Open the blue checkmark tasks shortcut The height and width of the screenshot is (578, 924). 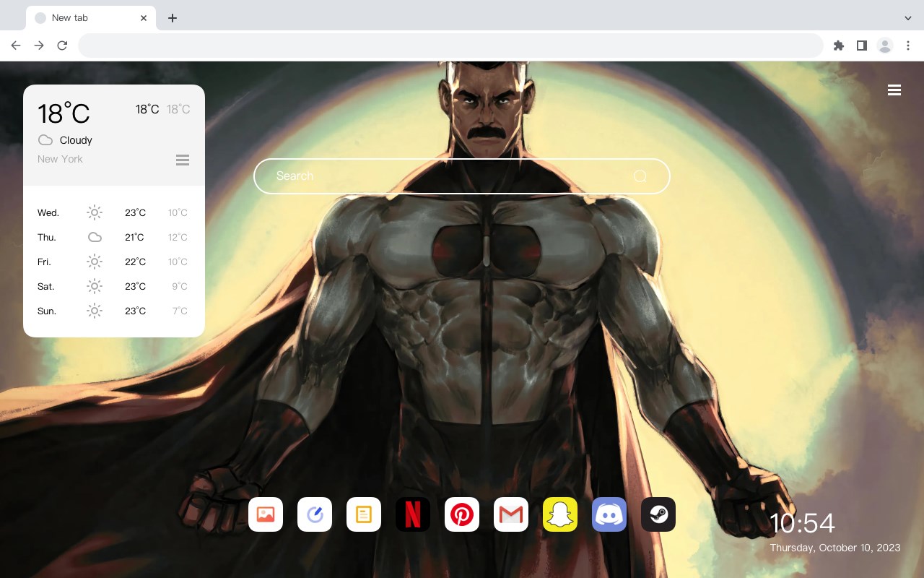pos(315,514)
